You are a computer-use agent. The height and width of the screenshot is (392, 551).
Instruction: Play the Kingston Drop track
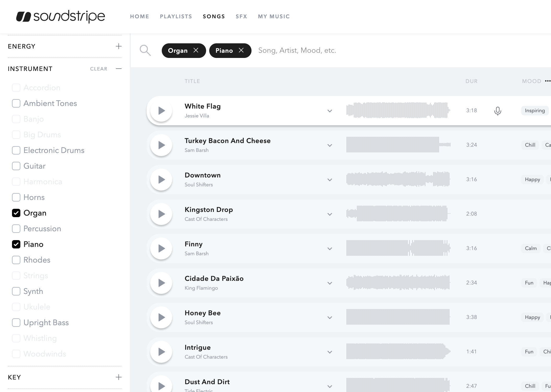coord(161,214)
